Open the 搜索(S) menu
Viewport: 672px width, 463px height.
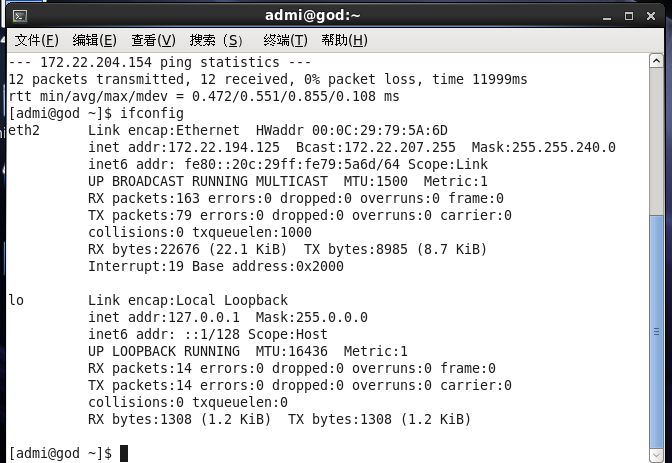pyautogui.click(x=215, y=40)
